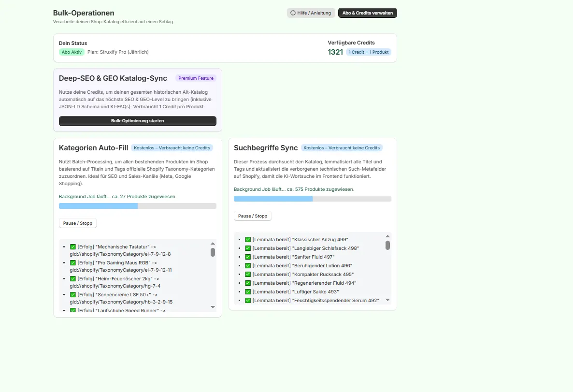573x392 pixels.
Task: Start Bulk-Optimierung with the dark button
Action: click(137, 121)
